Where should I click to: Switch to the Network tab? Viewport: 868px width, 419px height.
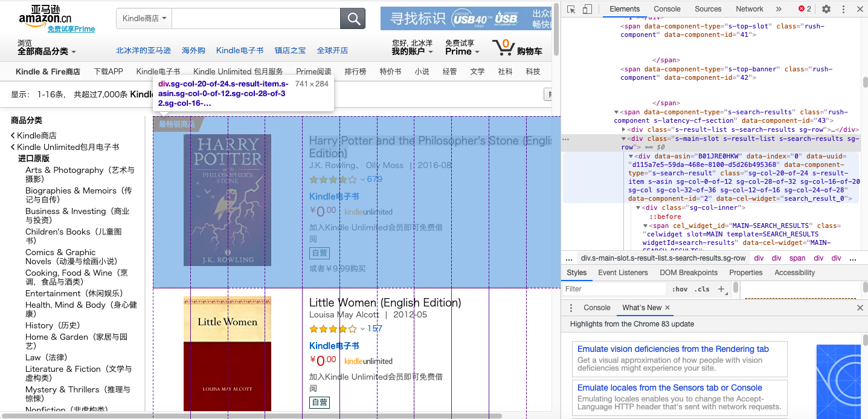click(x=750, y=9)
